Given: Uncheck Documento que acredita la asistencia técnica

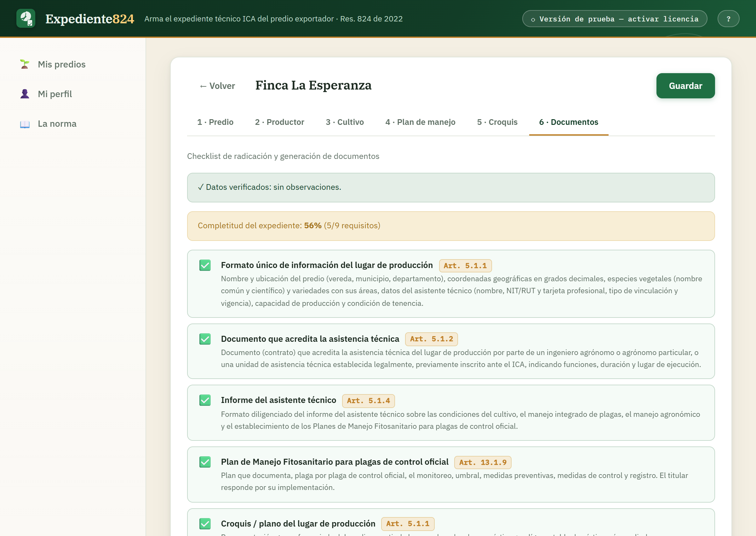Looking at the screenshot, I should click(x=205, y=339).
